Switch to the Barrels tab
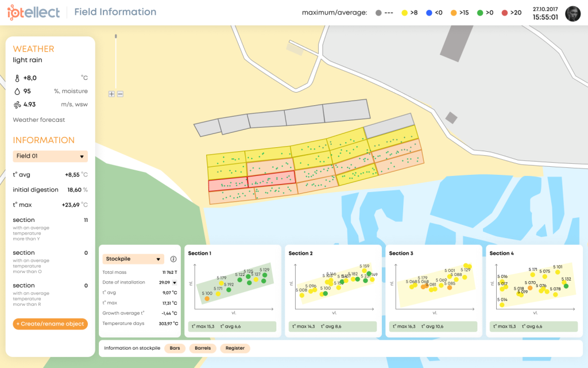Viewport: 588px width, 368px height. (203, 348)
